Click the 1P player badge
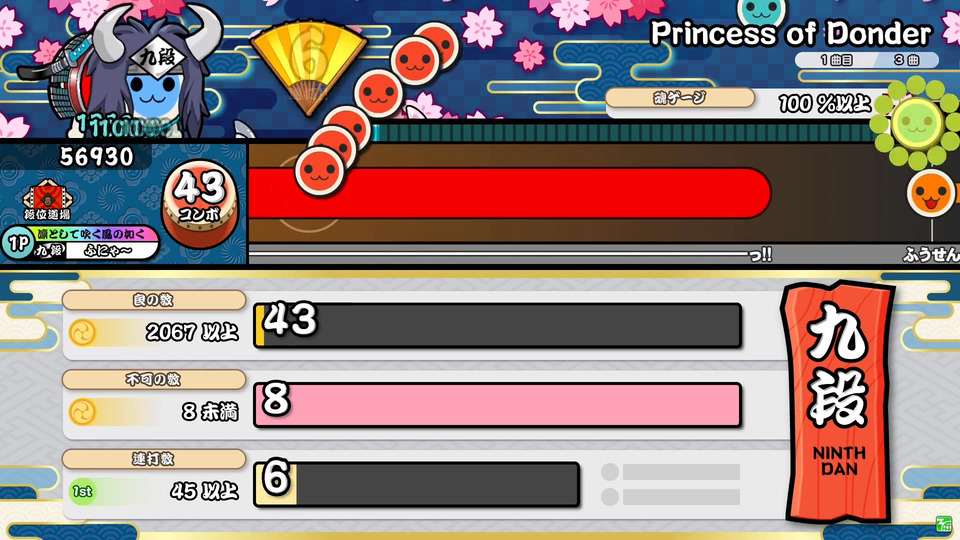The image size is (960, 540). point(17,243)
